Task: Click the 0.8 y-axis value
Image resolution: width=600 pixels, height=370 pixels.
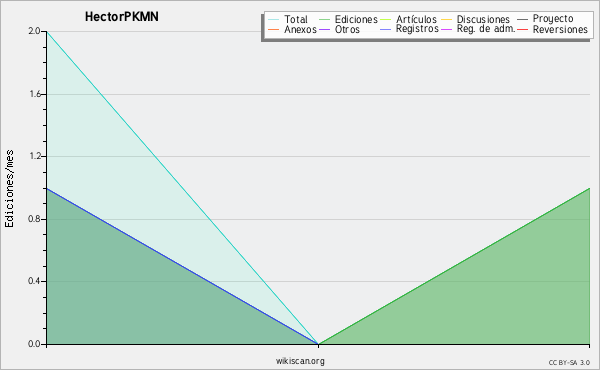Action: click(x=34, y=219)
